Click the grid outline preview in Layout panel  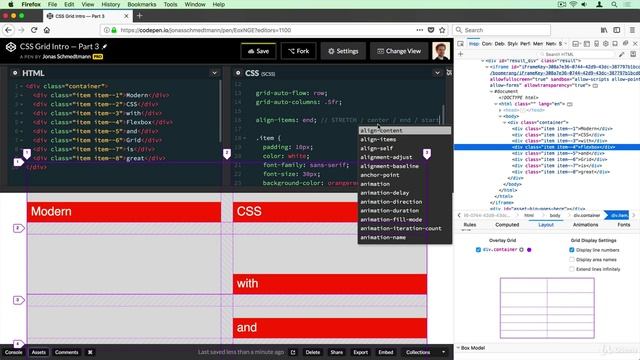(x=547, y=308)
